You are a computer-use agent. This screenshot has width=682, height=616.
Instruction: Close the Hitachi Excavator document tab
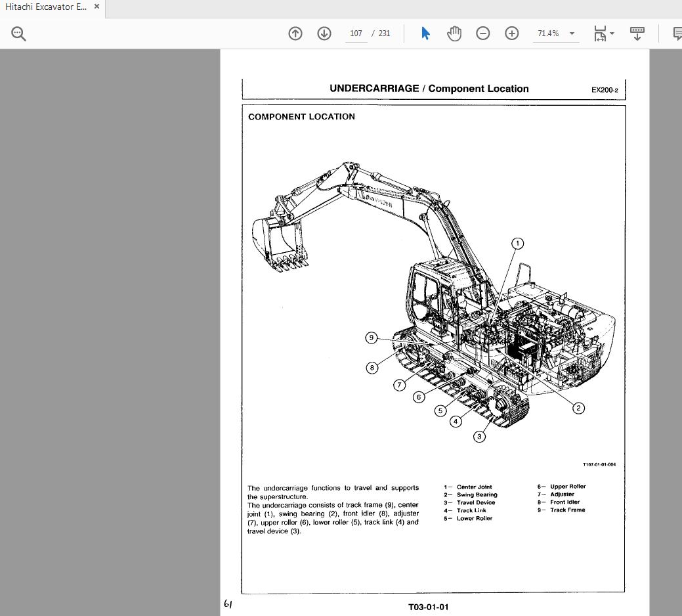[x=96, y=7]
